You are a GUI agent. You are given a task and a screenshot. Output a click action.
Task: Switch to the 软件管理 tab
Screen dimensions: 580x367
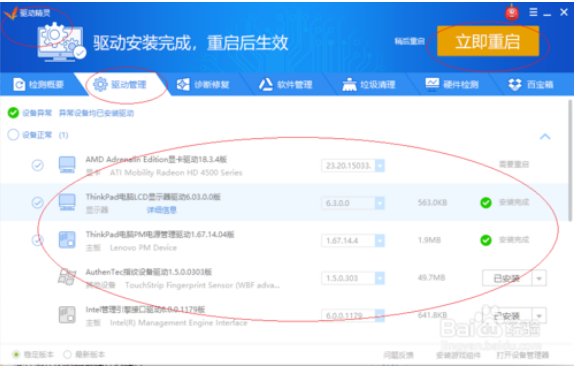286,85
